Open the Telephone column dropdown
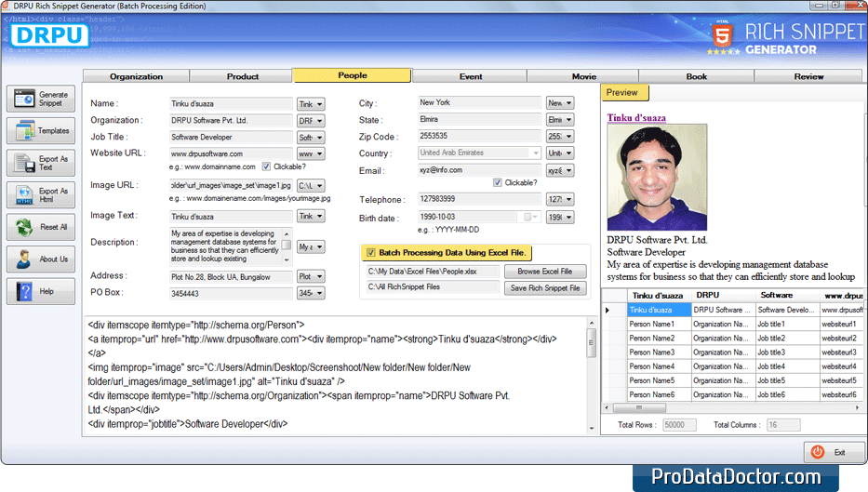868x492 pixels. click(560, 199)
